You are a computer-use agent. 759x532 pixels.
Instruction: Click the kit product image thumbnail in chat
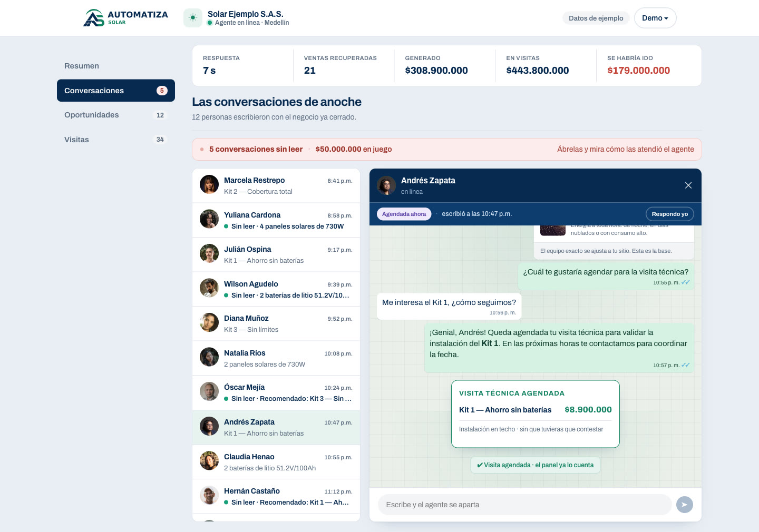tap(553, 230)
